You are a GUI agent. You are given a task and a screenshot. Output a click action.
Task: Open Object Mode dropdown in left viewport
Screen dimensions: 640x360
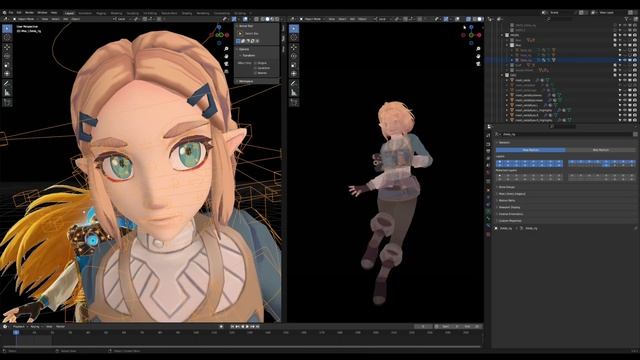point(26,19)
